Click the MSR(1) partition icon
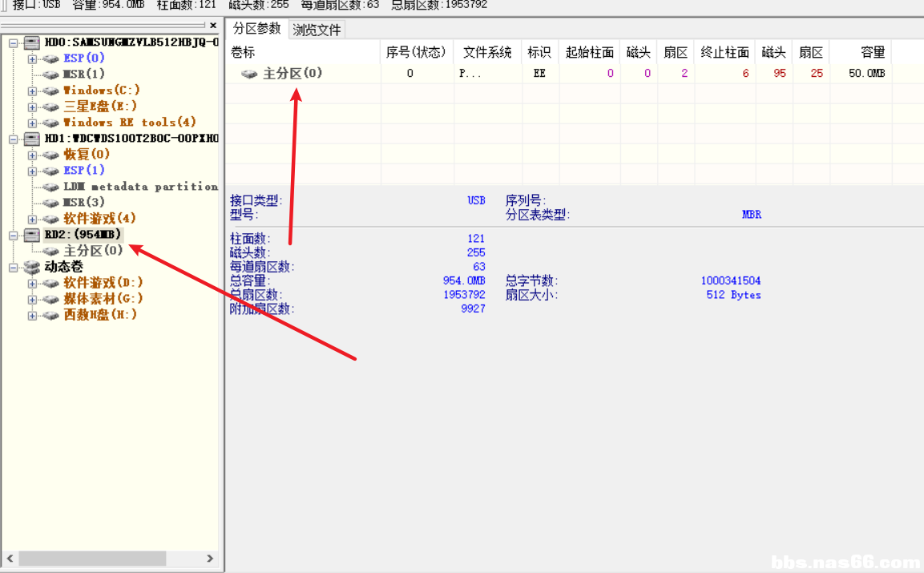The image size is (924, 573). pos(51,75)
